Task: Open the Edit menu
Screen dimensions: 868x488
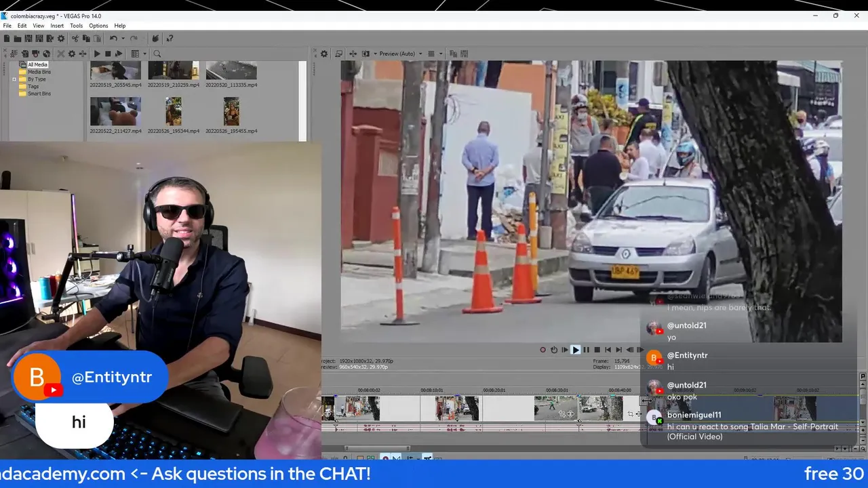Action: tap(22, 26)
